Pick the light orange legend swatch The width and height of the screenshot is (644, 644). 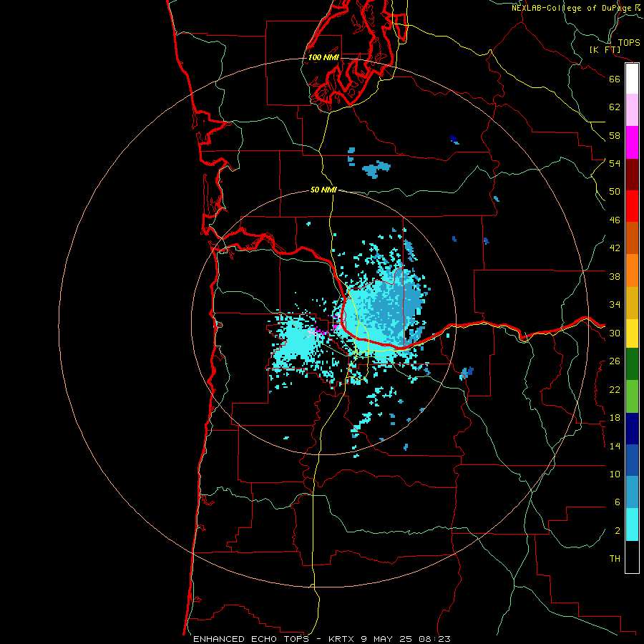click(632, 270)
